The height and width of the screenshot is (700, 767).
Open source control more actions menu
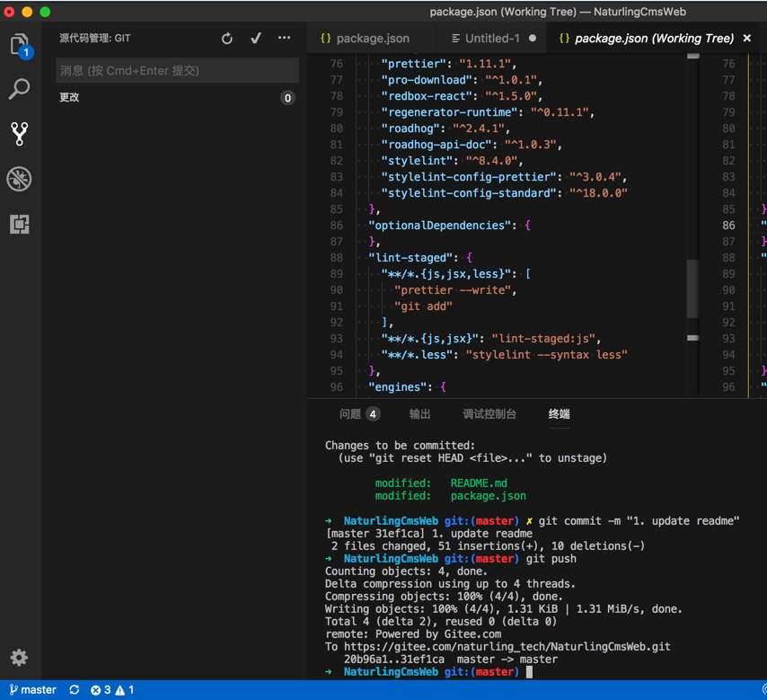pos(284,38)
